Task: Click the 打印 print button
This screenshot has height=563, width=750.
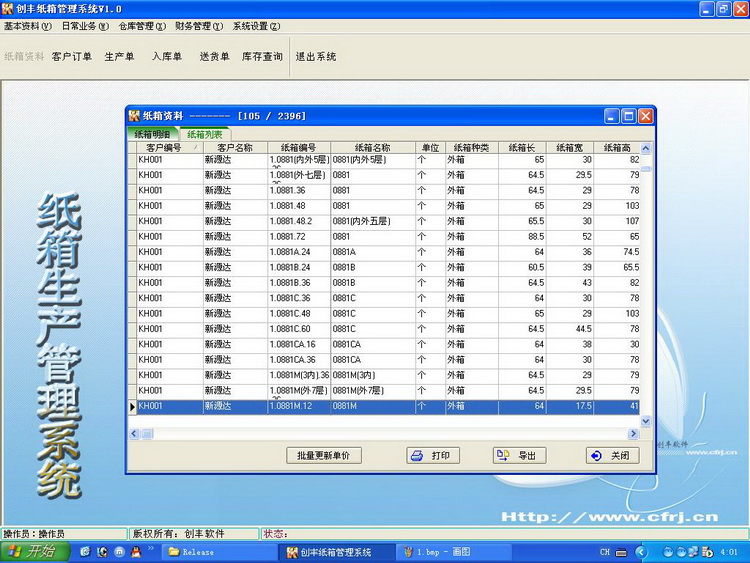Action: [x=432, y=455]
